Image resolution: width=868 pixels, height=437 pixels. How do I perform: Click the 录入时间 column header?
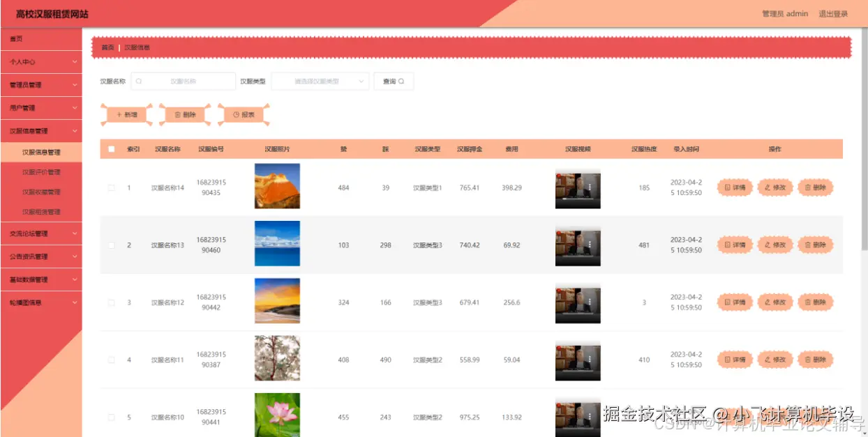coord(686,149)
